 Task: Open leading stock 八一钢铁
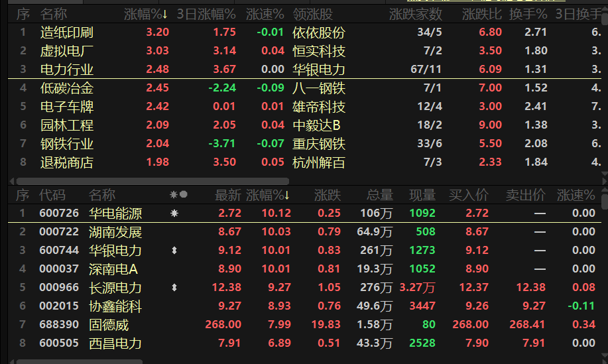tap(319, 88)
